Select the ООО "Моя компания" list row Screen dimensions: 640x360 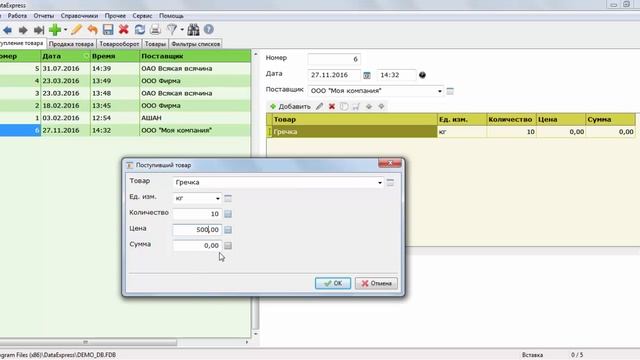[125, 130]
